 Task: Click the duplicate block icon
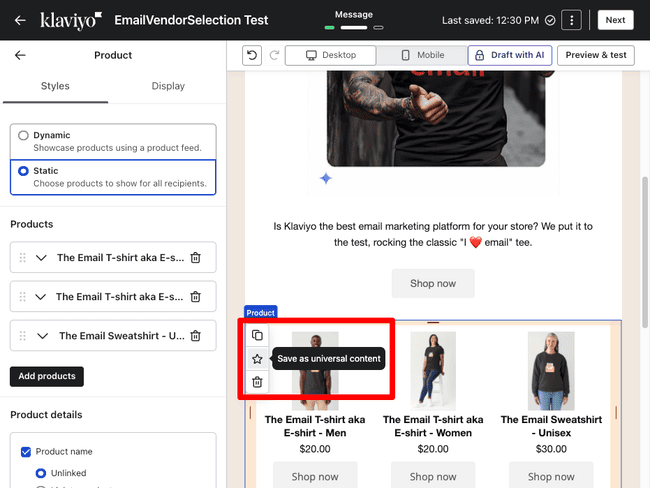click(x=257, y=336)
